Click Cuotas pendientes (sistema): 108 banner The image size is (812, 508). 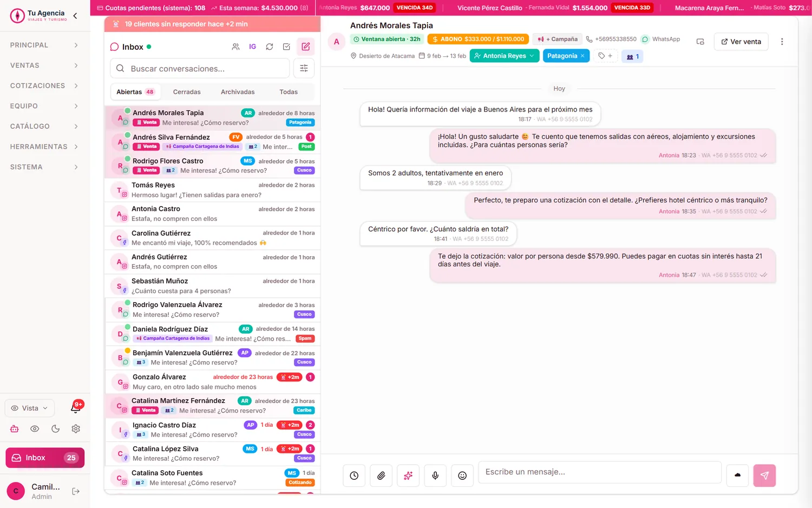(150, 8)
